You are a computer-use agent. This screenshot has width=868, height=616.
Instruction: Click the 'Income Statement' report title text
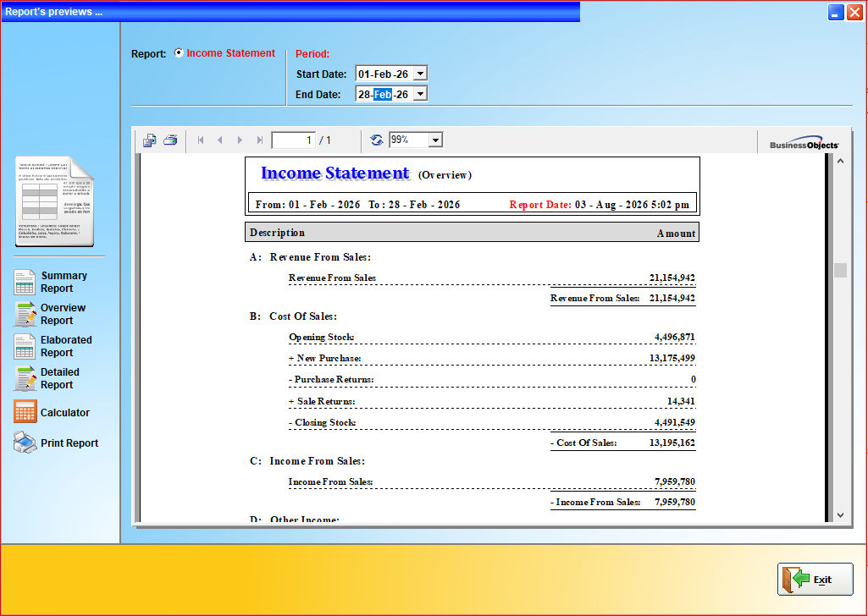(334, 173)
